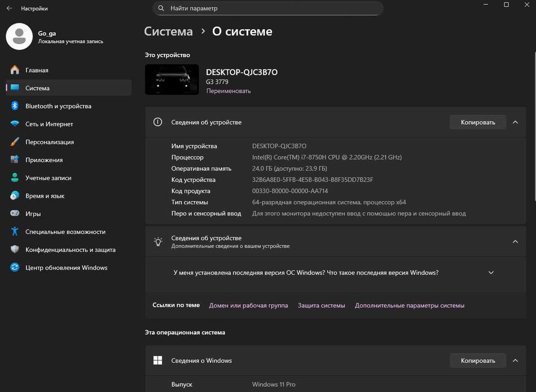Click the device ID 32B6A8E0 value

pyautogui.click(x=313, y=179)
